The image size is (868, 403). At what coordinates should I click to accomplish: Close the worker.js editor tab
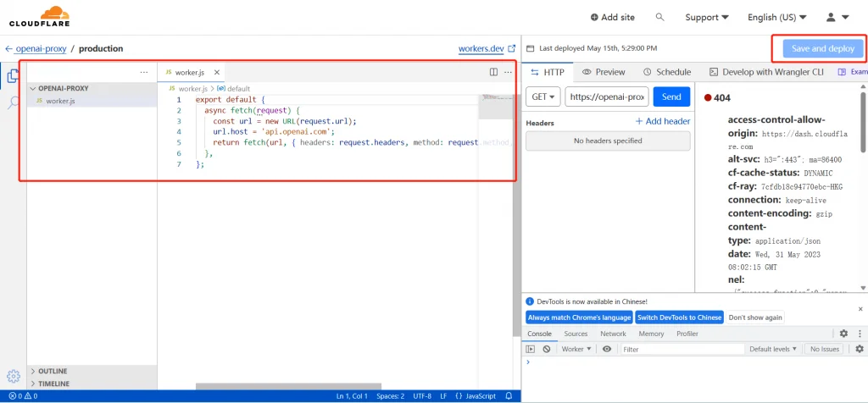click(x=217, y=73)
